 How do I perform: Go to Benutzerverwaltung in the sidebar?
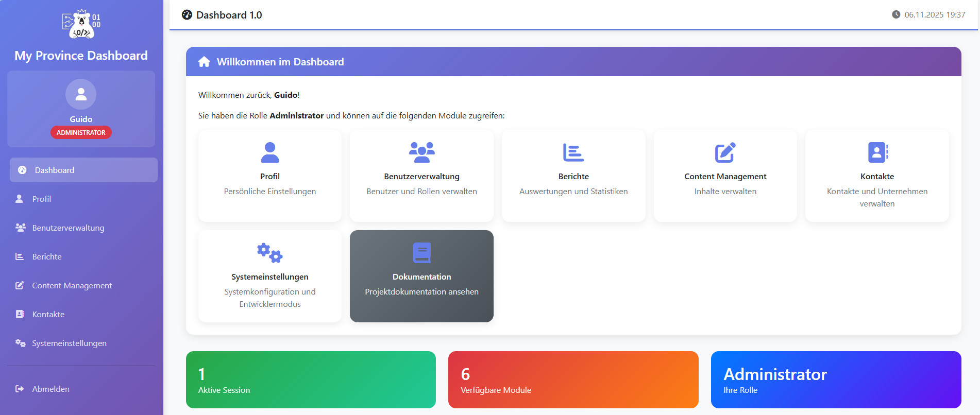68,228
